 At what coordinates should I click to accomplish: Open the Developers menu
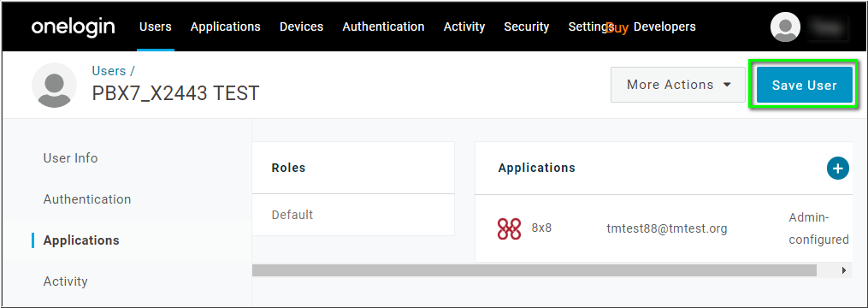point(664,27)
